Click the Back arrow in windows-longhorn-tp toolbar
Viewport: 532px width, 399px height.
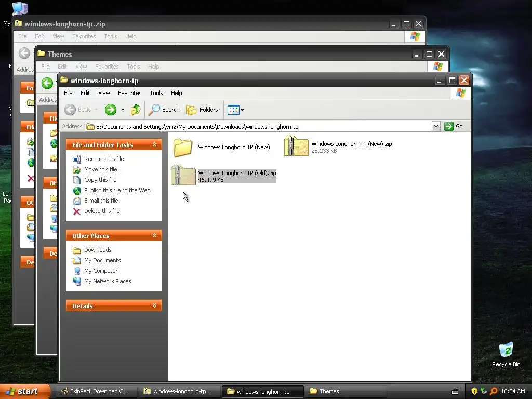point(70,110)
